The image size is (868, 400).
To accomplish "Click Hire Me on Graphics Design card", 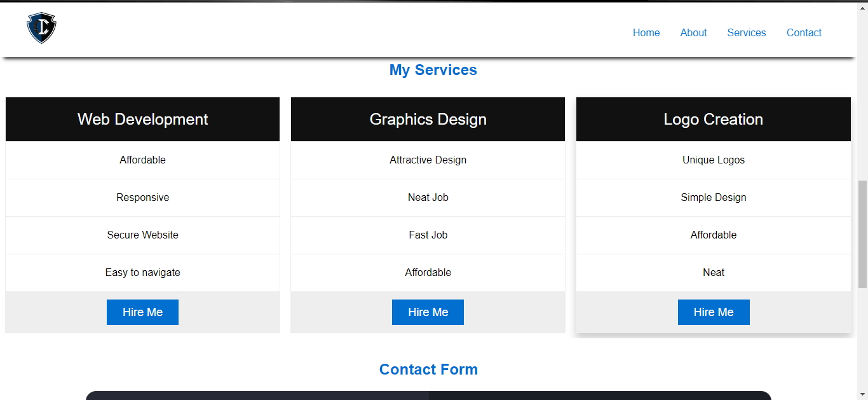I will click(428, 312).
